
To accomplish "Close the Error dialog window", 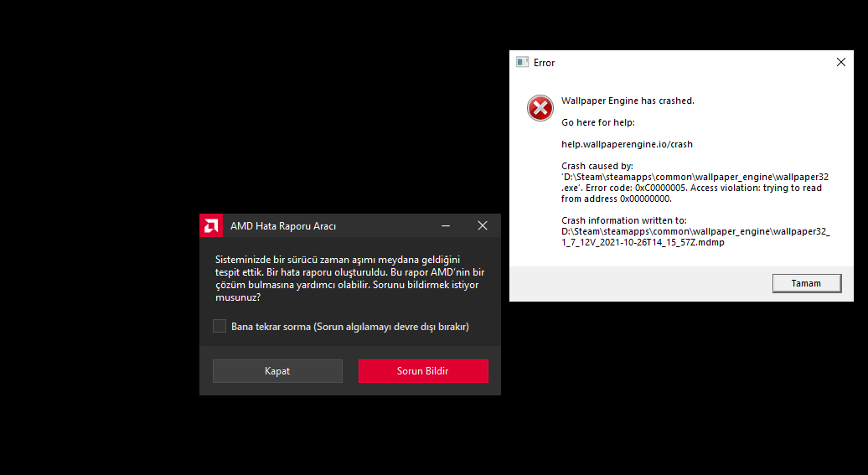I will pos(841,62).
